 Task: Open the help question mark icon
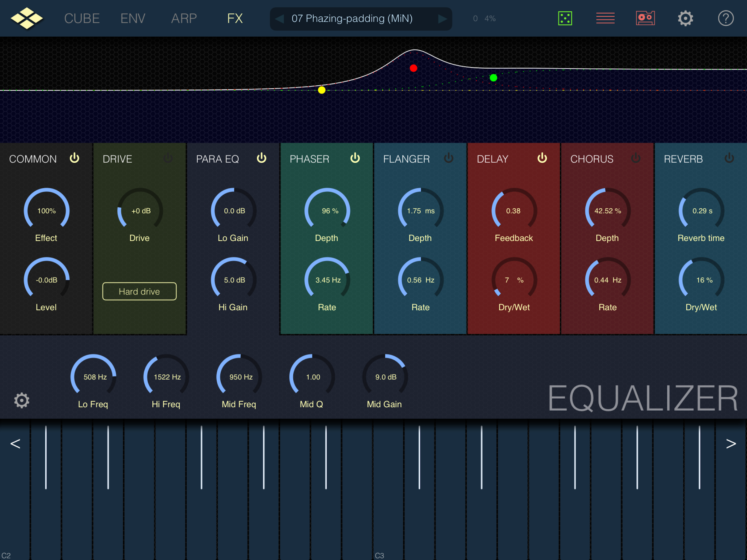(725, 18)
